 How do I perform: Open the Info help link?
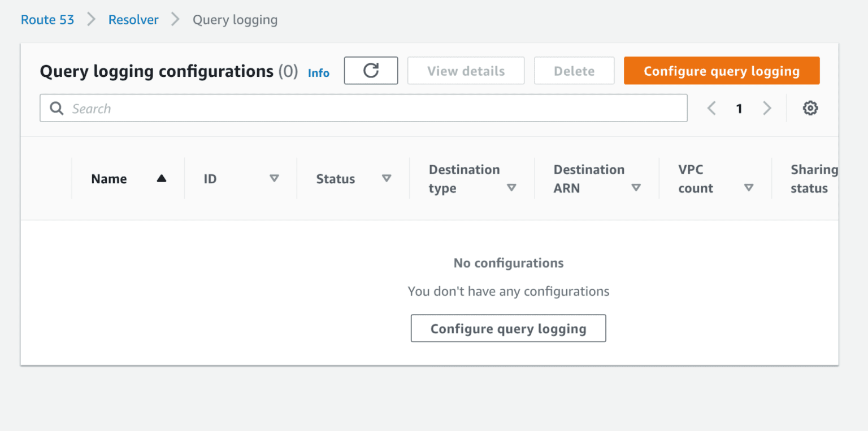[x=318, y=72]
